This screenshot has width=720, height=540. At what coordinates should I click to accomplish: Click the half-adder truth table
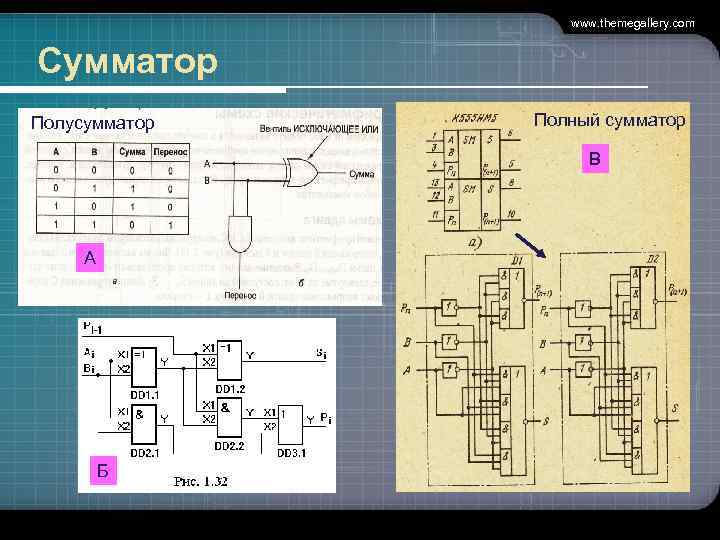(x=112, y=188)
